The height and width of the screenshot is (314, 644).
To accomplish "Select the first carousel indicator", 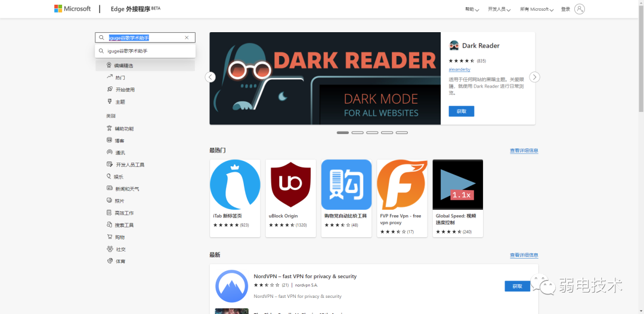I will click(342, 133).
